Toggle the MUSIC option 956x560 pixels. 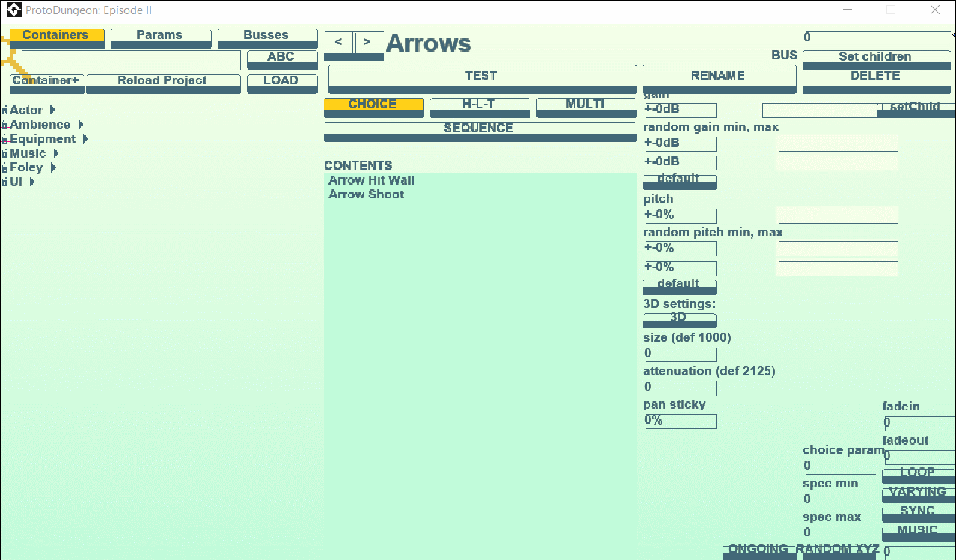point(919,534)
